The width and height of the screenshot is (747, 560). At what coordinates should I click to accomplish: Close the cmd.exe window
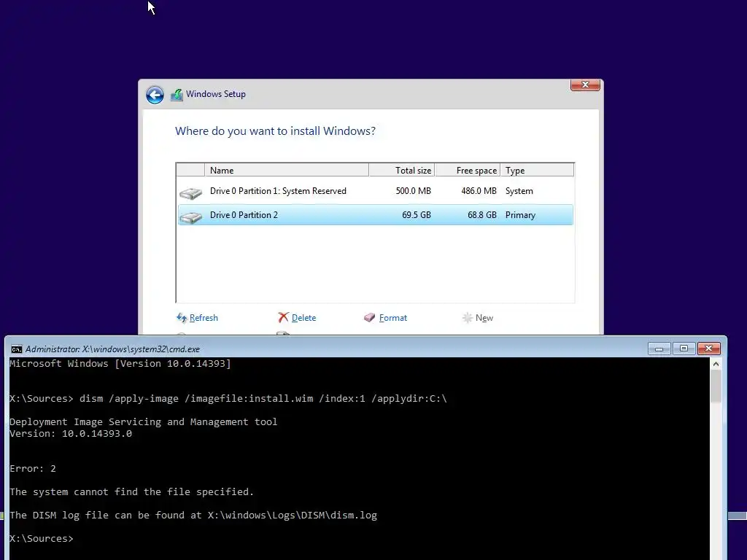click(x=709, y=349)
